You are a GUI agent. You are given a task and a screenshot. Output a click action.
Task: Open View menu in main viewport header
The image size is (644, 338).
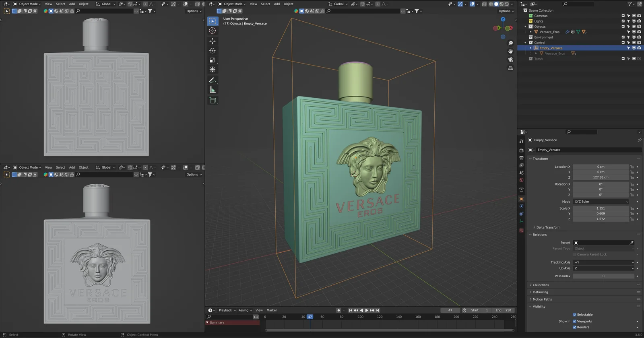point(253,4)
